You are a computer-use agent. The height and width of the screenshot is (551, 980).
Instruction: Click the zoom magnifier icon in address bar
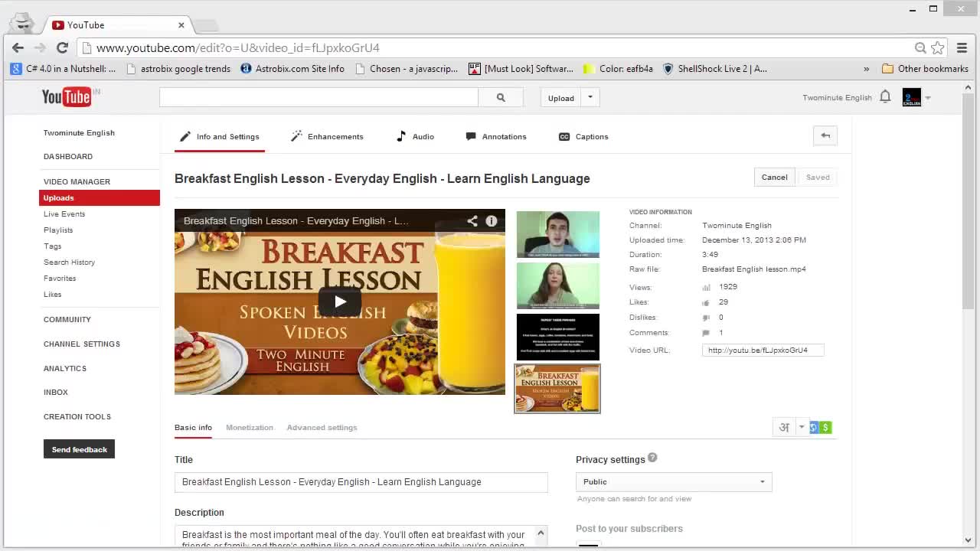(x=920, y=47)
